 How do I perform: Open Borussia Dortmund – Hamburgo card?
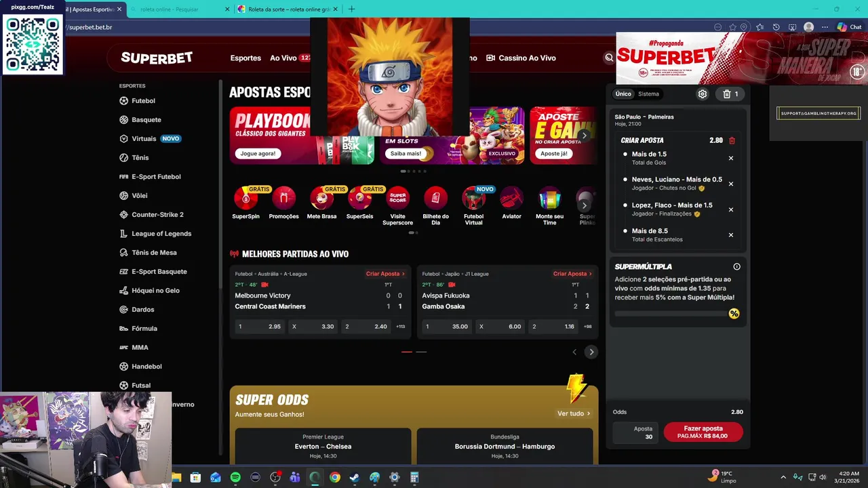click(x=505, y=447)
